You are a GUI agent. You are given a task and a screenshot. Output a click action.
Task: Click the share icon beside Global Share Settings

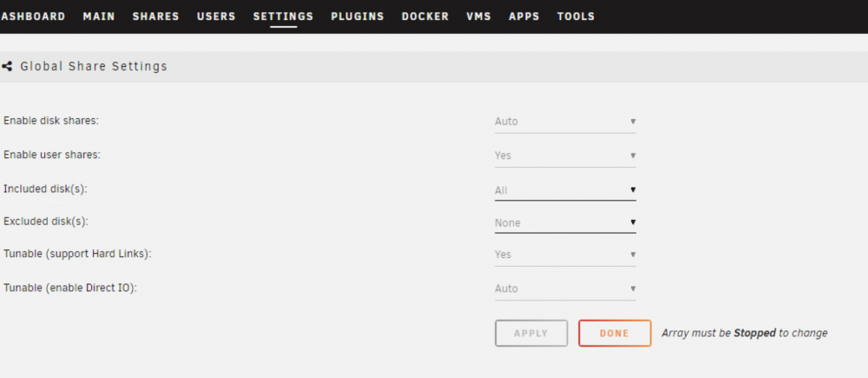[7, 67]
